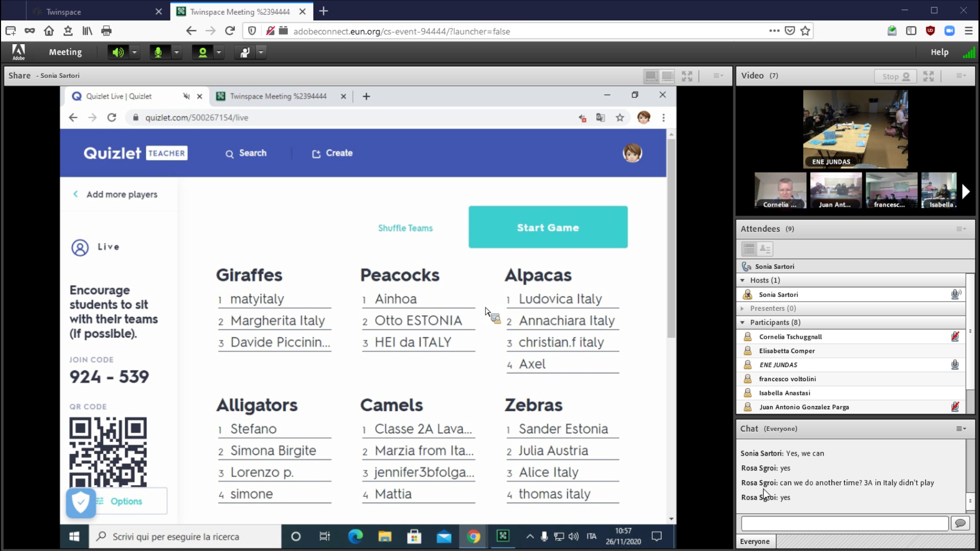Open the Help menu
The height and width of the screenshot is (551, 980).
click(x=939, y=52)
